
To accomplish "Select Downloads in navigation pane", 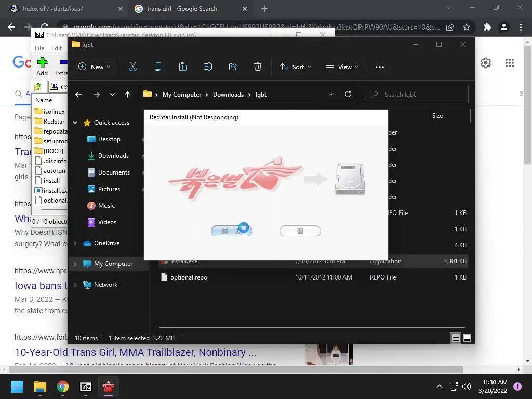I will tap(113, 156).
